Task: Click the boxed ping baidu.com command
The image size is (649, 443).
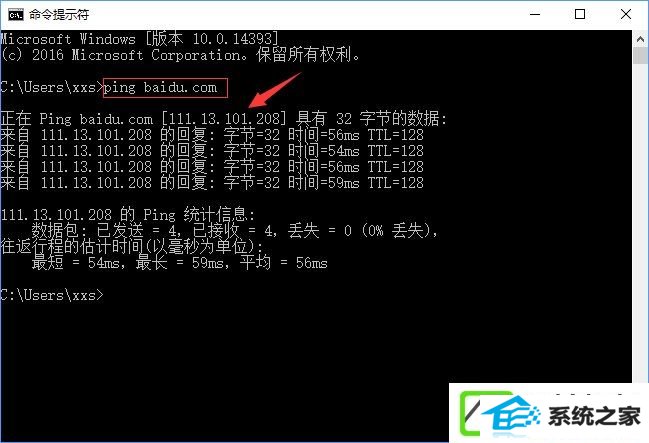Action: (x=165, y=88)
